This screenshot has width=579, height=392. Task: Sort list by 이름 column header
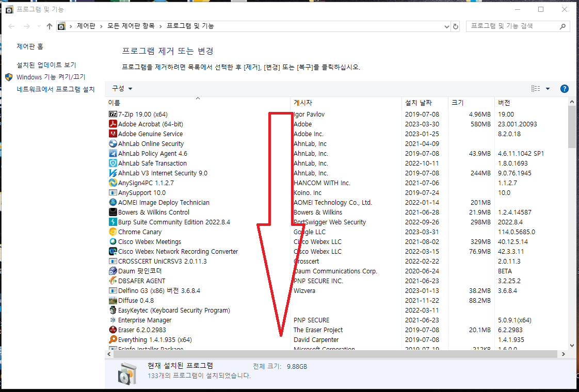point(198,103)
